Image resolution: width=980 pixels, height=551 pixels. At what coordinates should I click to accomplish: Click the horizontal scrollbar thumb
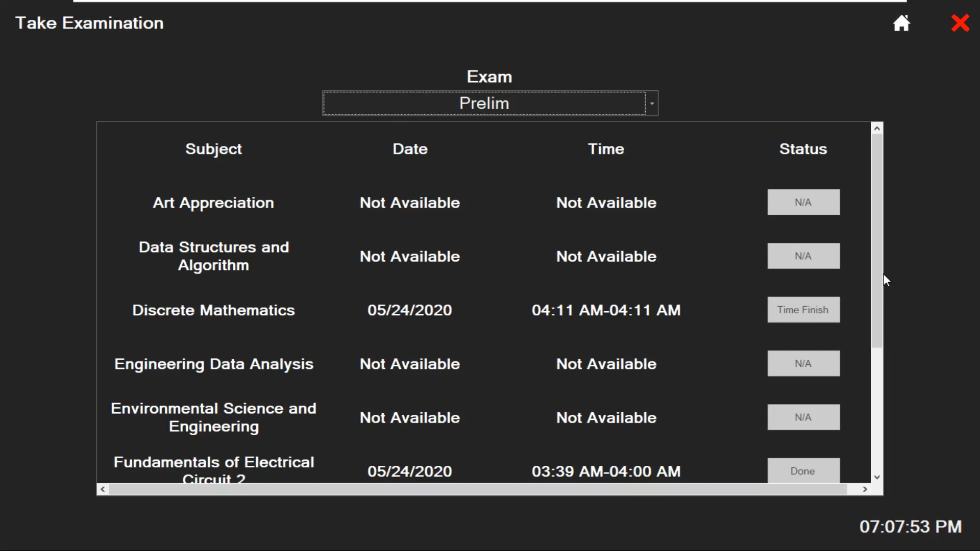tap(478, 489)
